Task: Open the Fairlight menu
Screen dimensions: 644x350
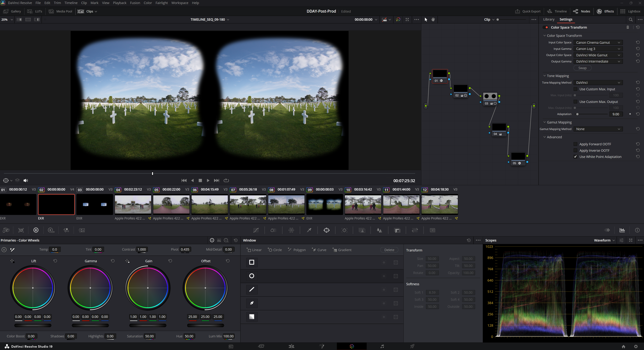Action: 161,3
